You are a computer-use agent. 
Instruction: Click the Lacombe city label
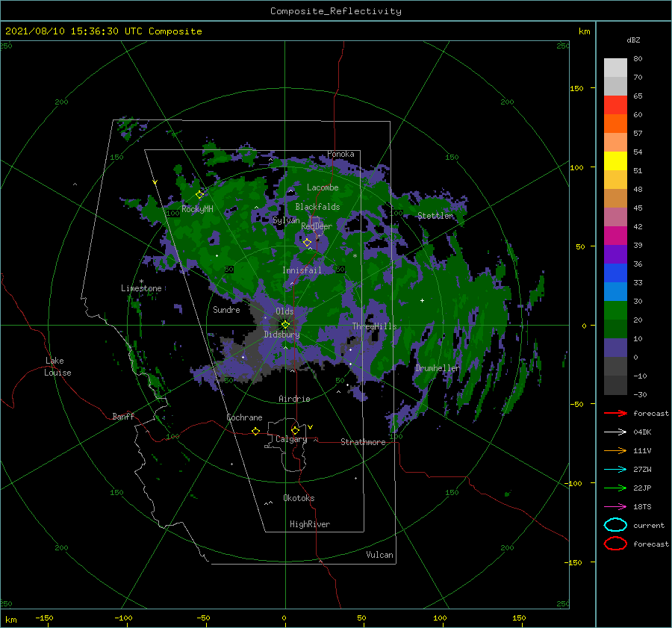[x=323, y=187]
